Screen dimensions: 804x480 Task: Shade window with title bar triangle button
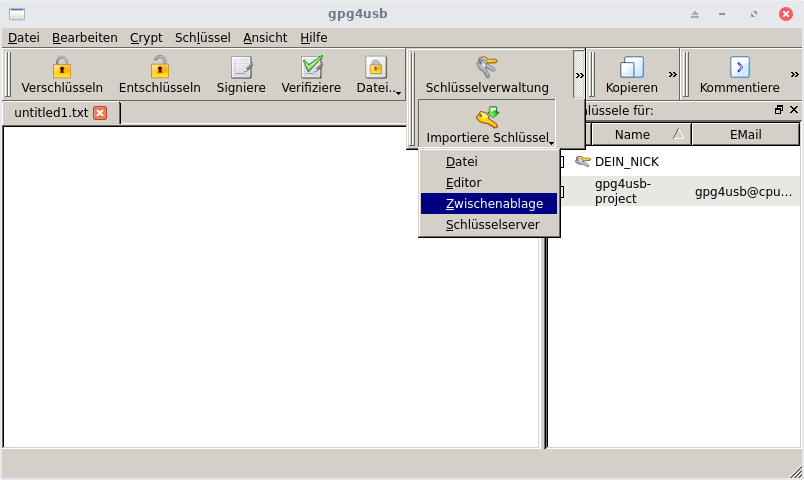[x=695, y=14]
